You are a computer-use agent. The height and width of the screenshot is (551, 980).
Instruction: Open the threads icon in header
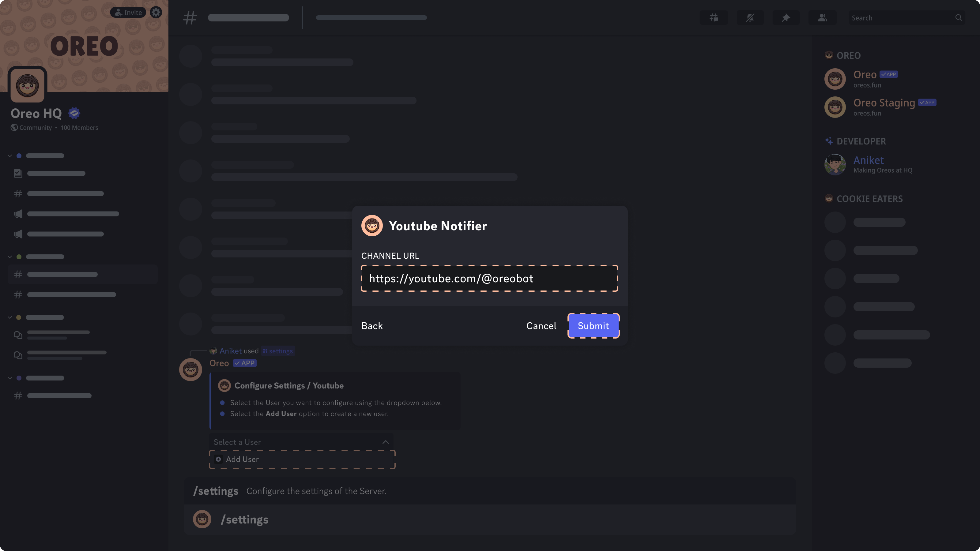pyautogui.click(x=714, y=17)
